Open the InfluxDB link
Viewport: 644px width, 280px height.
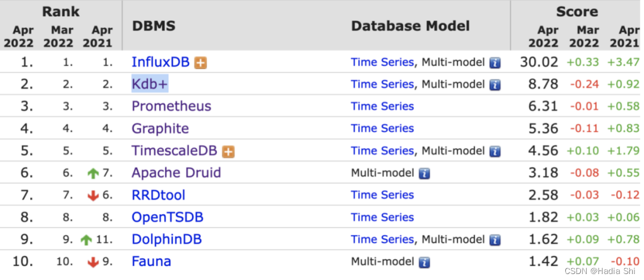[x=160, y=62]
